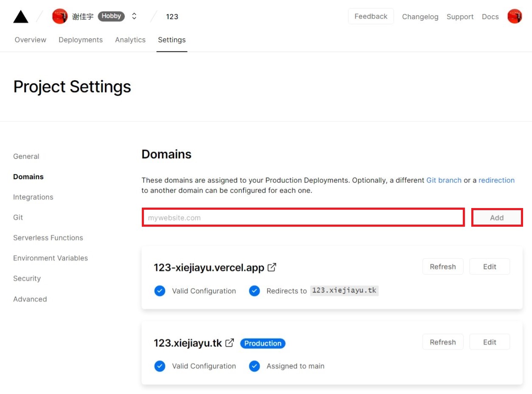Viewport: 532px width, 394px height.
Task: Open the Analytics tab
Action: click(x=130, y=39)
